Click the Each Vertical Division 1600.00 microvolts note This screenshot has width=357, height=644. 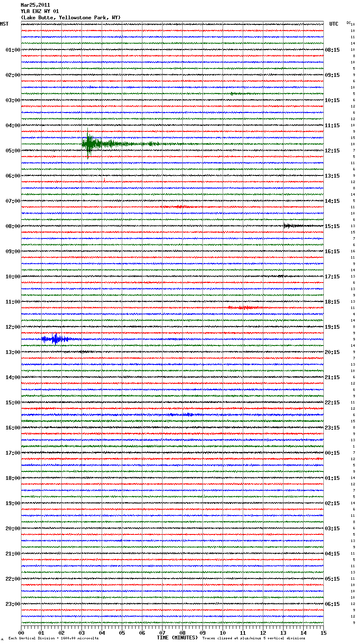pos(53,638)
